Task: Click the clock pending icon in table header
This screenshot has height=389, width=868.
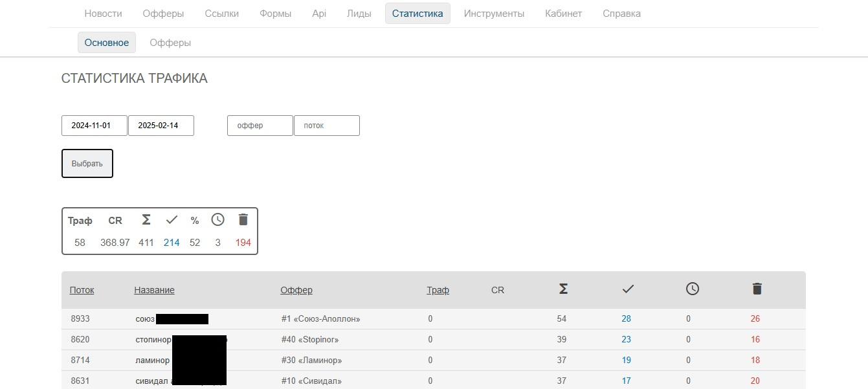Action: pos(693,289)
